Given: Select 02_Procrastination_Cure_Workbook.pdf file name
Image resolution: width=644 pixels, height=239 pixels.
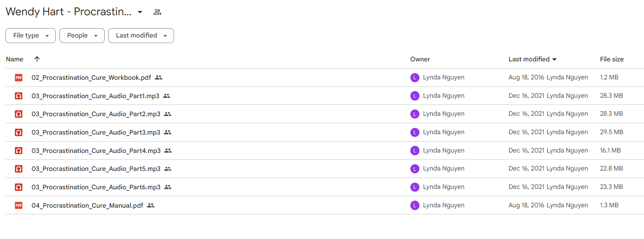Looking at the screenshot, I should coord(91,77).
